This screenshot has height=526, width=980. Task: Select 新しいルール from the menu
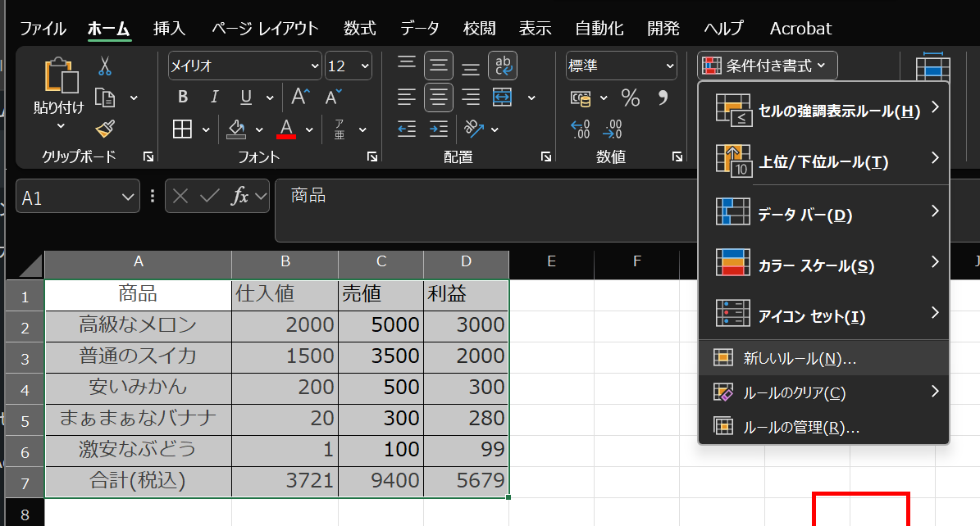click(823, 358)
